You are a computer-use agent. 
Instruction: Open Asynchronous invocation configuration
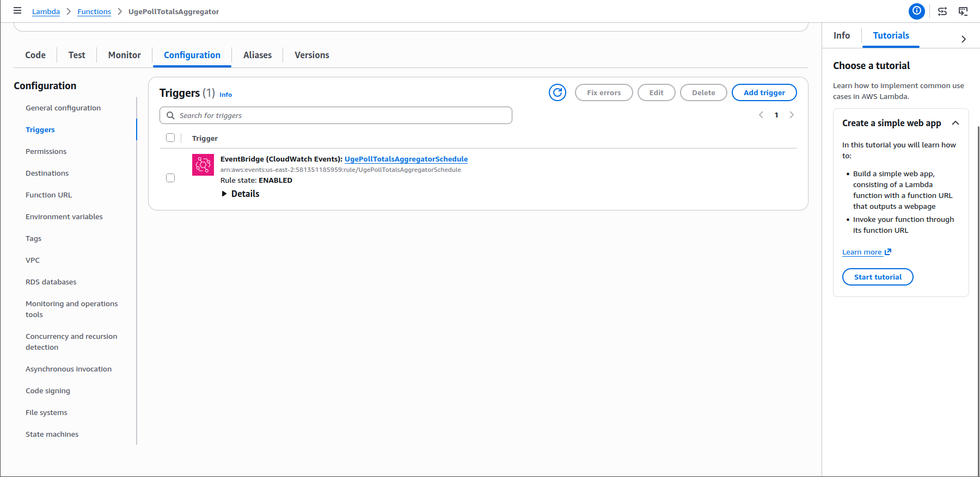69,369
